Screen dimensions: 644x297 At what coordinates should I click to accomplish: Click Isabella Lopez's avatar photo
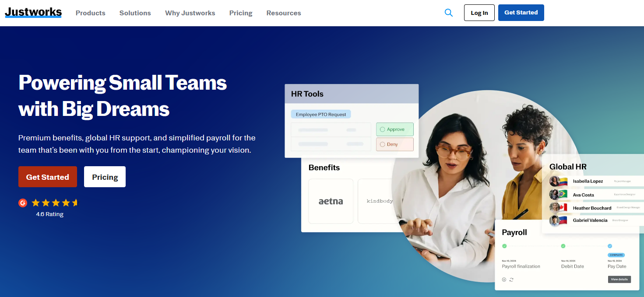[555, 181]
